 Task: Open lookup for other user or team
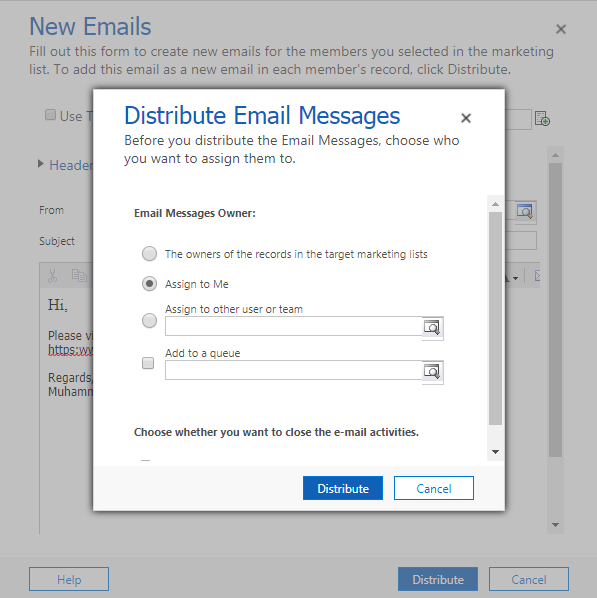(x=432, y=327)
